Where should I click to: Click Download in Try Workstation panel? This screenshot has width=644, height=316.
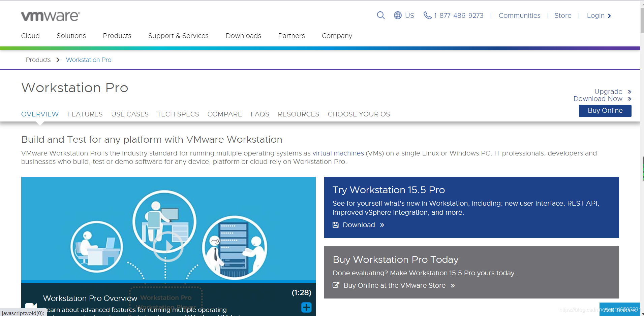[359, 225]
